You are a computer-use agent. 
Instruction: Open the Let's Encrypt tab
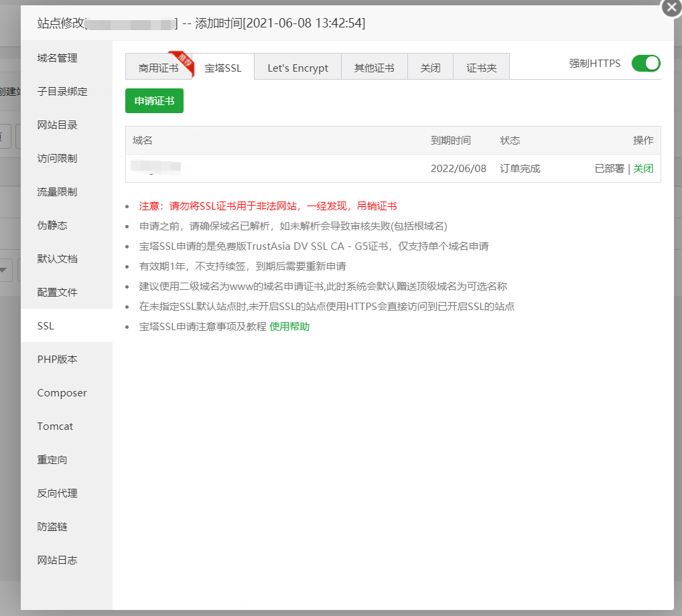click(x=297, y=67)
